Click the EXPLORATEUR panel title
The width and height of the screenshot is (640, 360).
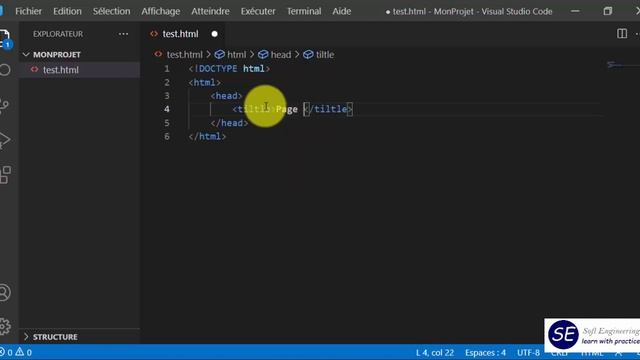pos(58,34)
